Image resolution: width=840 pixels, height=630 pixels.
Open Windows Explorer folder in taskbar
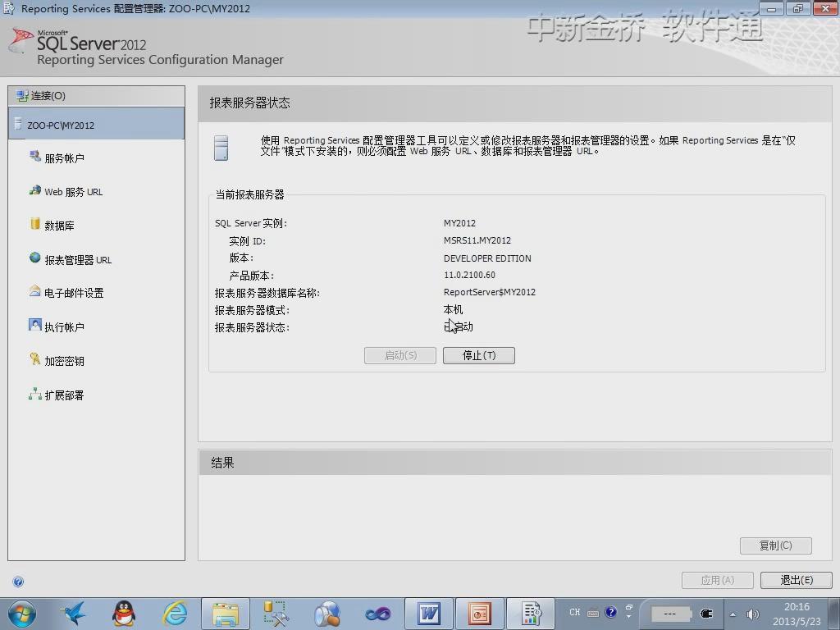tap(226, 614)
